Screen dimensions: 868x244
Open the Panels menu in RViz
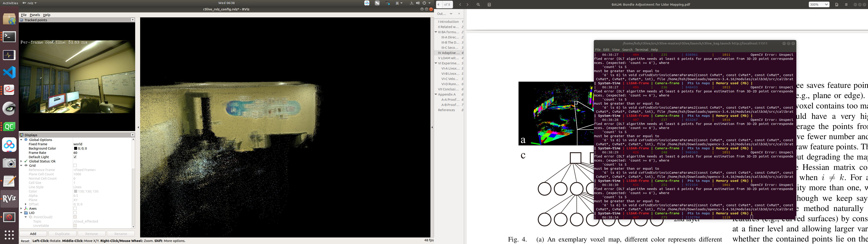(x=35, y=15)
